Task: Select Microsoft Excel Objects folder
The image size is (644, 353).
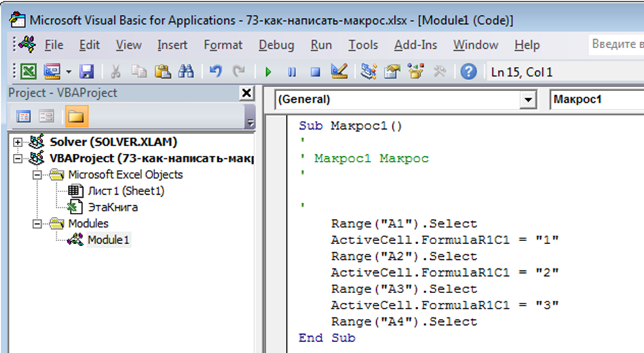Action: [125, 175]
